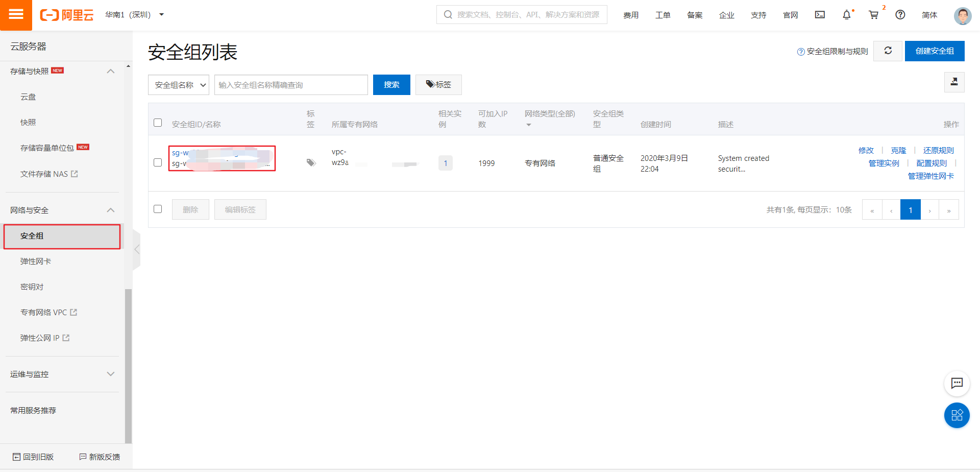The height and width of the screenshot is (472, 980).
Task: Open the notification bell
Action: pos(847,15)
